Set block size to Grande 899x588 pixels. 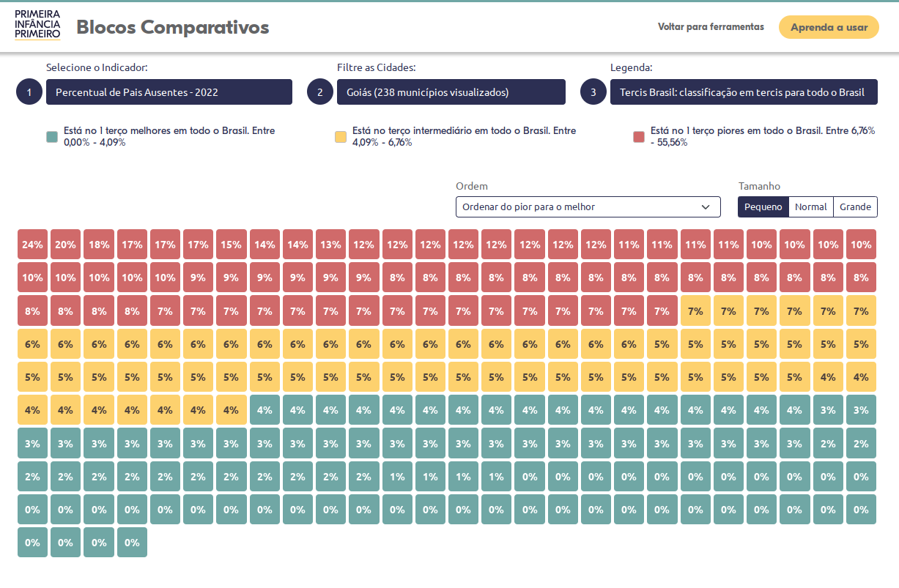(855, 207)
